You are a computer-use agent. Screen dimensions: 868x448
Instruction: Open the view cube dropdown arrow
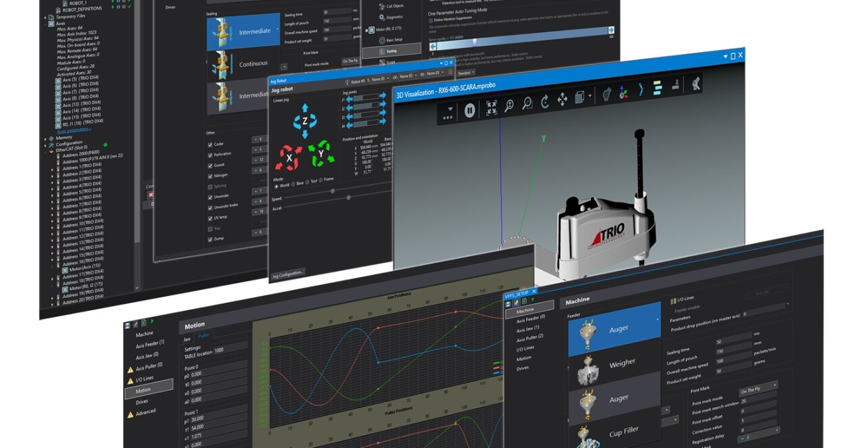point(589,97)
